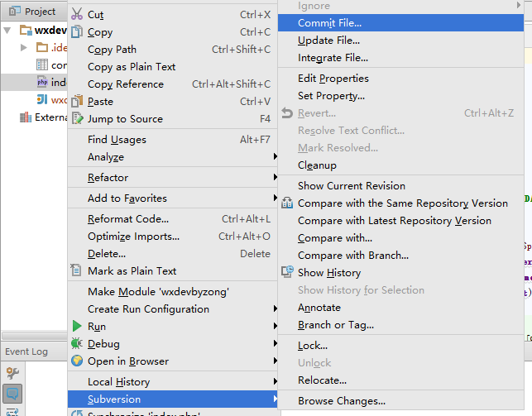This screenshot has height=416, width=532.
Task: Click the Project panel tab label
Action: coord(40,12)
